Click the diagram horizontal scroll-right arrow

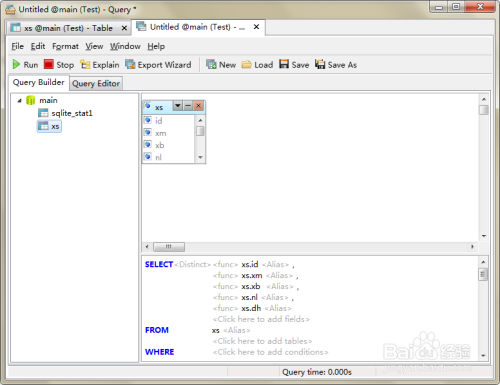tap(472, 247)
